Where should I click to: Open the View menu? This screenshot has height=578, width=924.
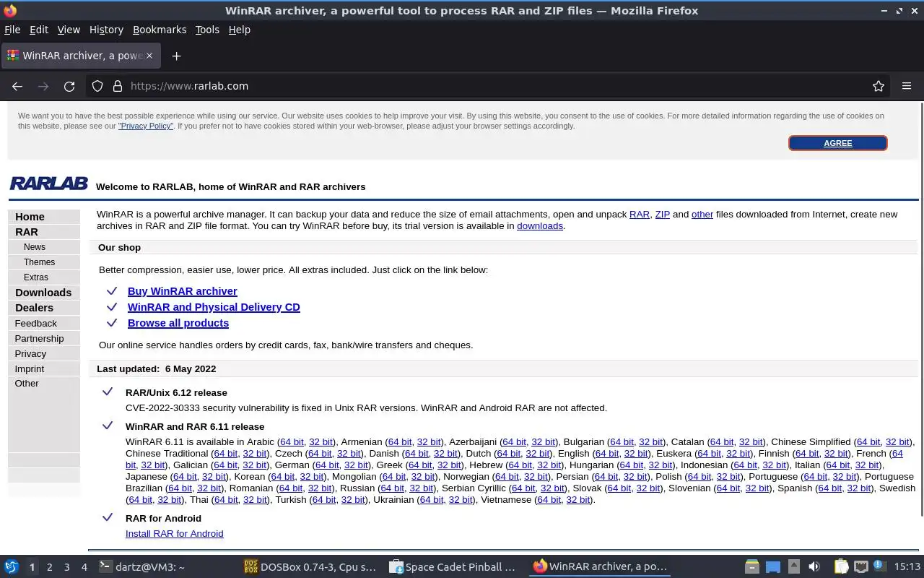[x=69, y=30]
